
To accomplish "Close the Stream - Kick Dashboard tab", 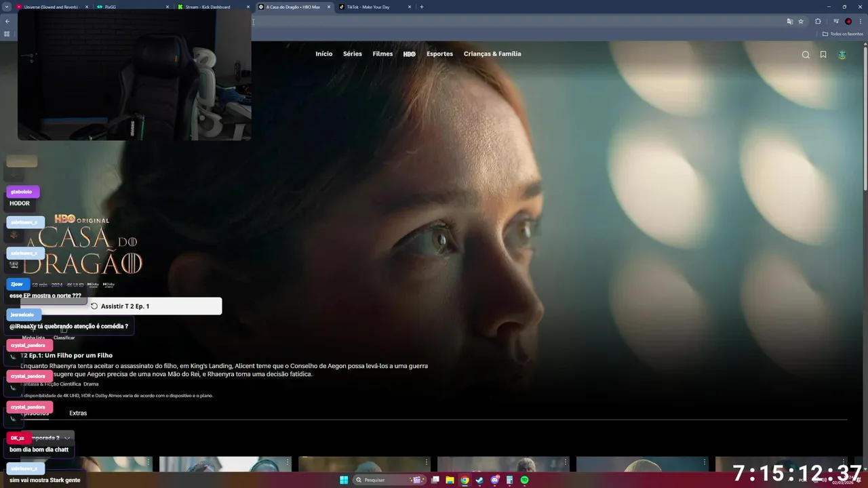I will (x=248, y=7).
